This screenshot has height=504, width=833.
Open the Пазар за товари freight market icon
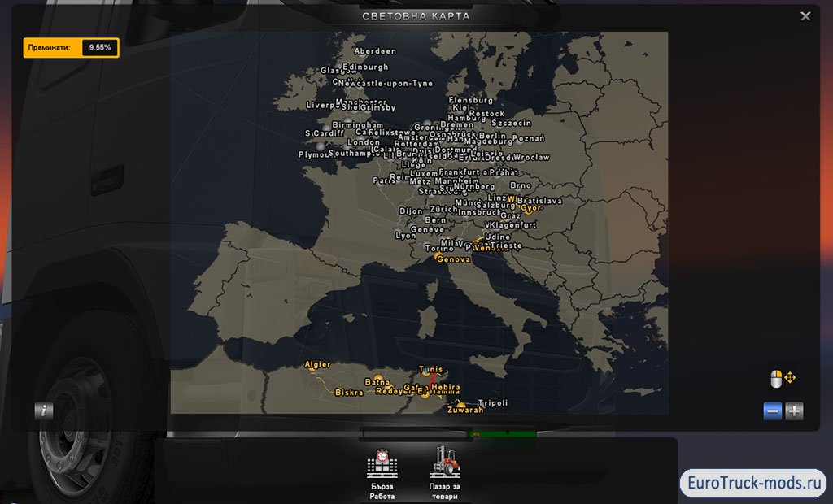pyautogui.click(x=445, y=462)
